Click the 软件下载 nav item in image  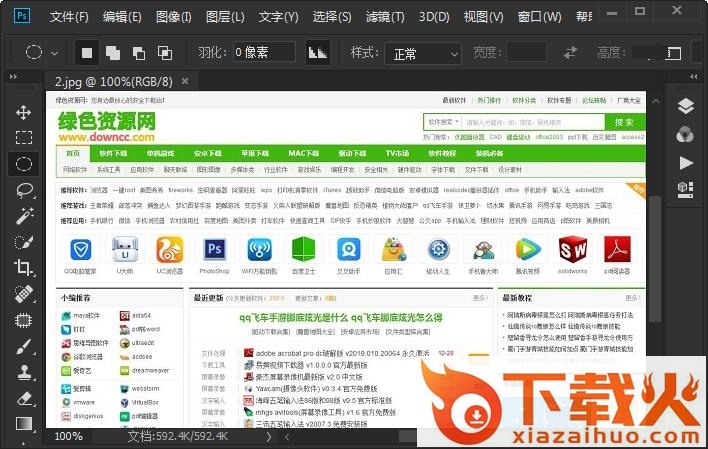point(113,154)
